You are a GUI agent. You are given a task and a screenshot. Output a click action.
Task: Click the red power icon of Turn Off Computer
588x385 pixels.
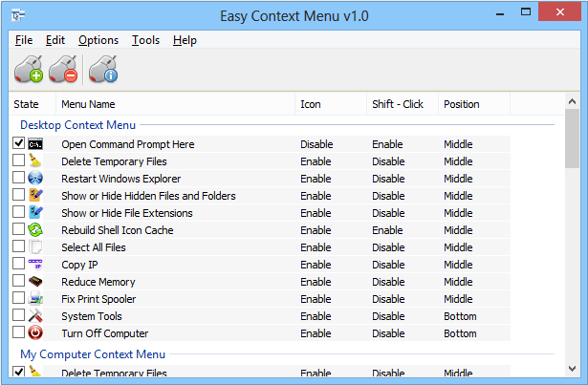click(x=35, y=332)
